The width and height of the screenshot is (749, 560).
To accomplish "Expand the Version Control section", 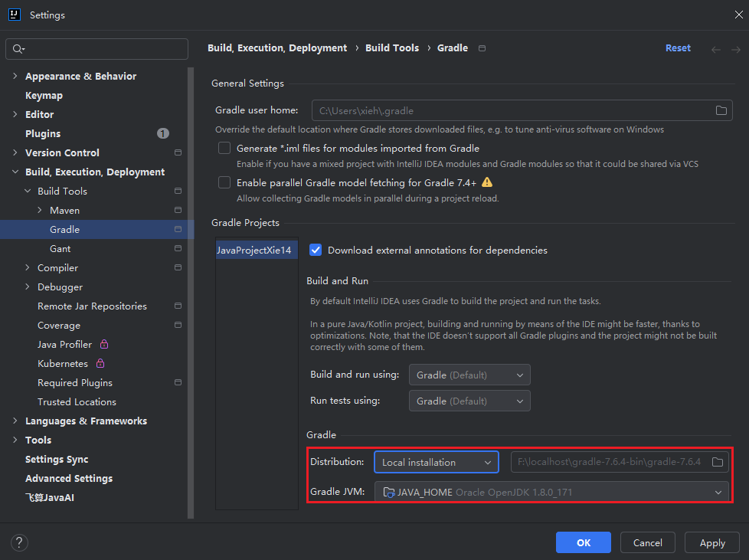I will [15, 152].
